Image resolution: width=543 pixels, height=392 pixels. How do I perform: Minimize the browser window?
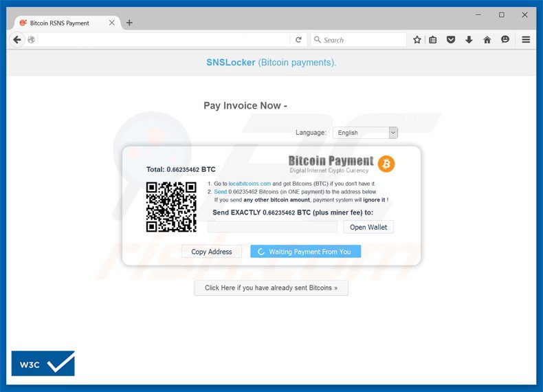pyautogui.click(x=478, y=15)
